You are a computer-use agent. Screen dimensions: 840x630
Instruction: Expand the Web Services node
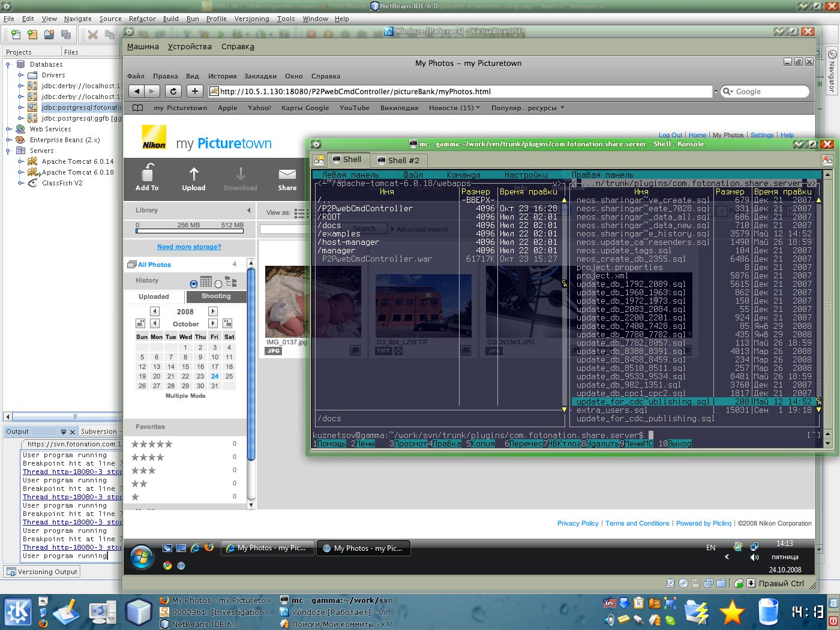click(x=8, y=129)
